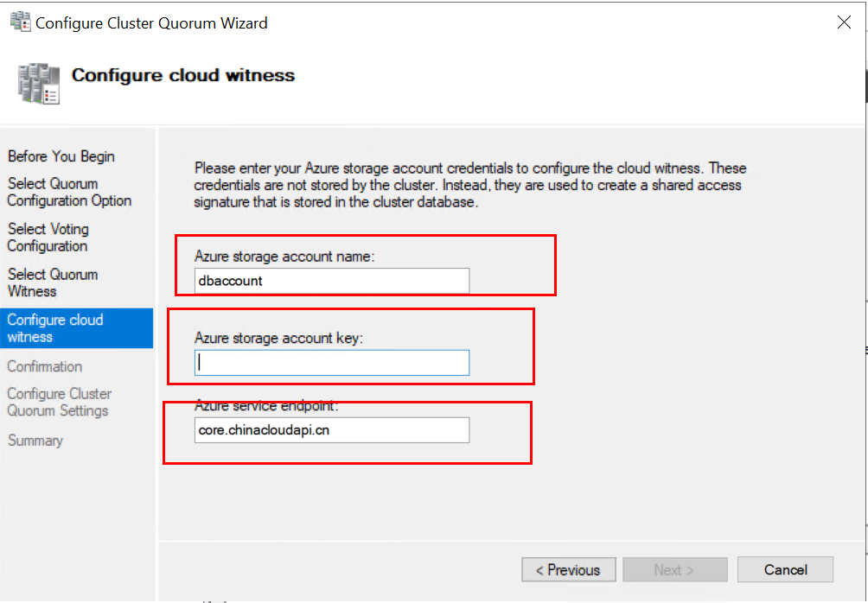Open the Summary step in the sidebar
The image size is (868, 603).
coord(35,441)
